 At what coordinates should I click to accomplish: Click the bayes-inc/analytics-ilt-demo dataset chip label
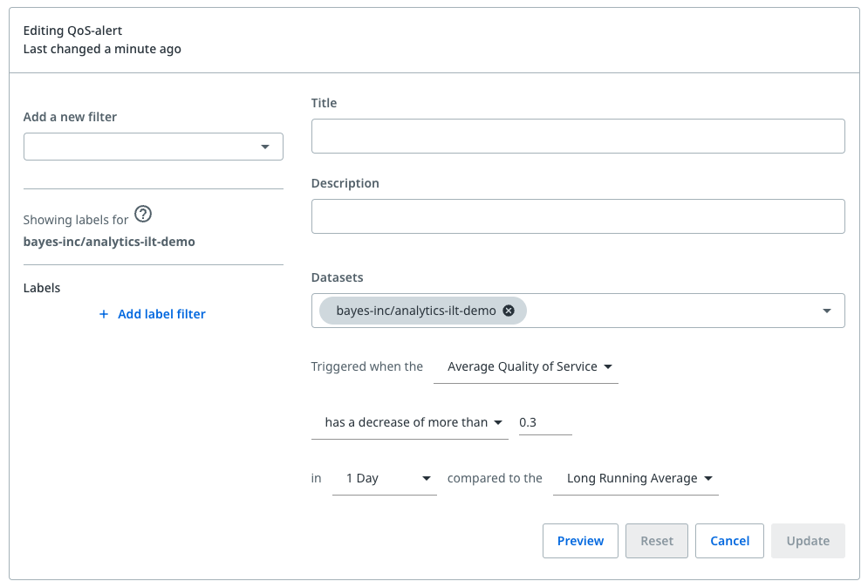click(x=415, y=311)
